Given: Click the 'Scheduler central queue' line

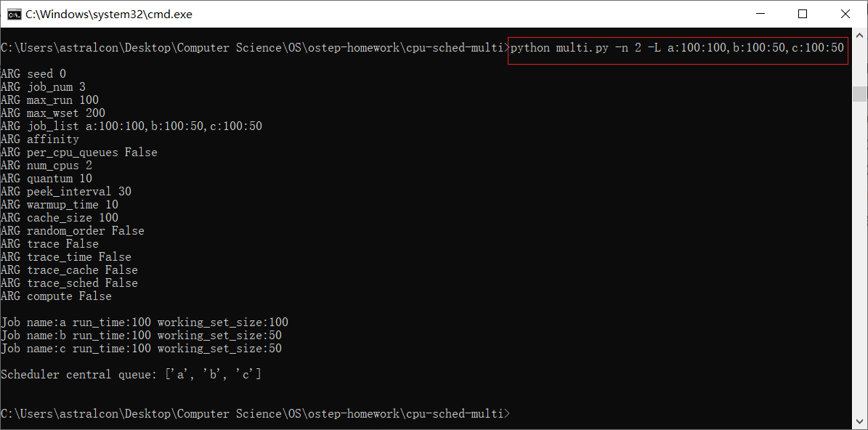Looking at the screenshot, I should point(131,375).
